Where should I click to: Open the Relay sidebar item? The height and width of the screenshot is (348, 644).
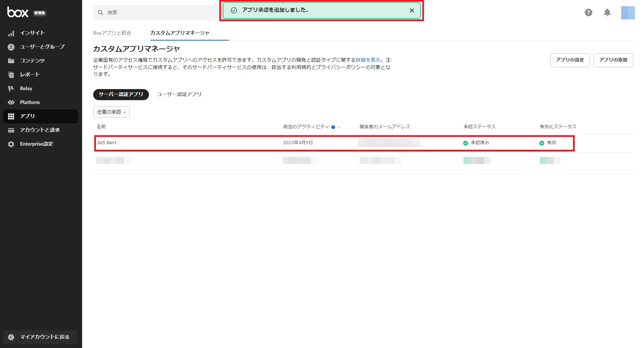coord(26,88)
